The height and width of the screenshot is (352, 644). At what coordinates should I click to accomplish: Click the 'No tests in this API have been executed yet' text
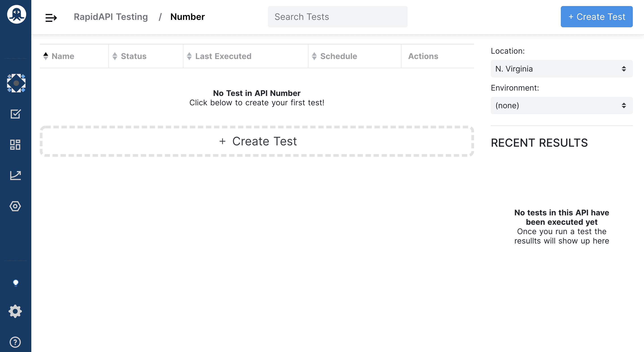561,217
